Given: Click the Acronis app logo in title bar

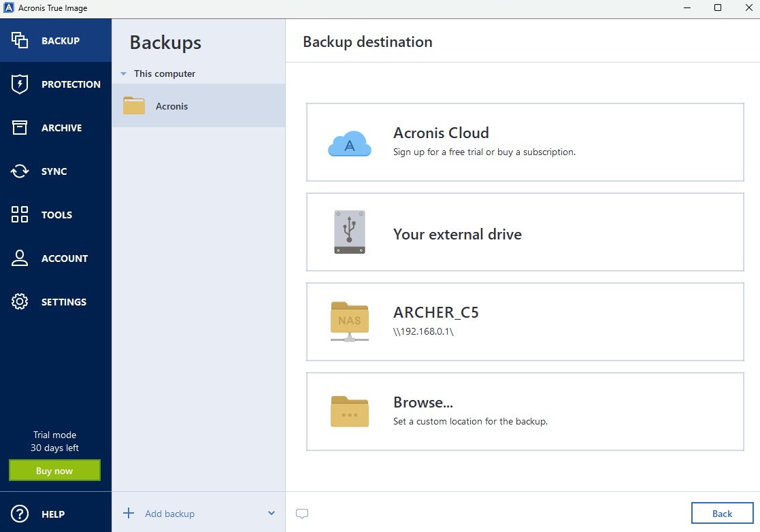Looking at the screenshot, I should point(9,7).
